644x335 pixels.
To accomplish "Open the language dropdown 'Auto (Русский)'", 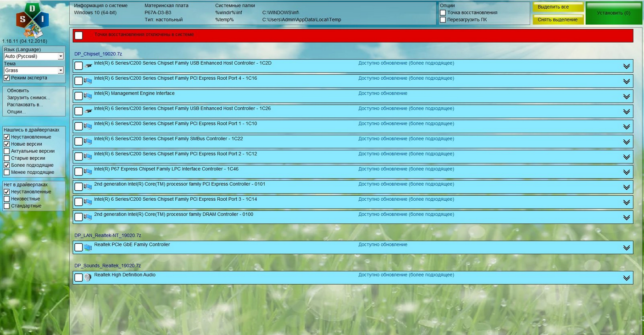I will pyautogui.click(x=33, y=56).
